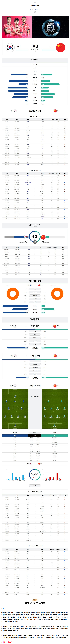Click the 한국 vs 중국 page title
Viewport: 70px width, 644px height.
tap(35, 5)
